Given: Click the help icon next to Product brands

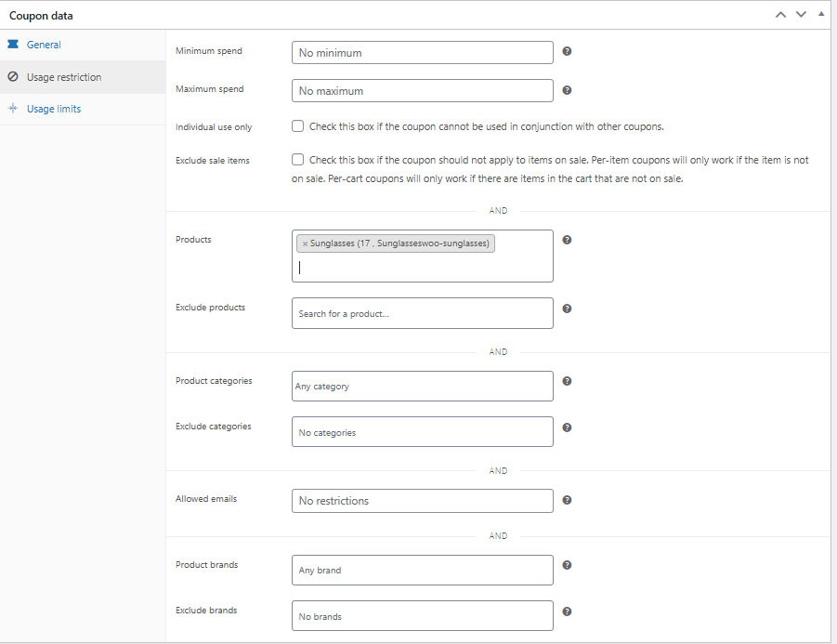Looking at the screenshot, I should point(567,565).
